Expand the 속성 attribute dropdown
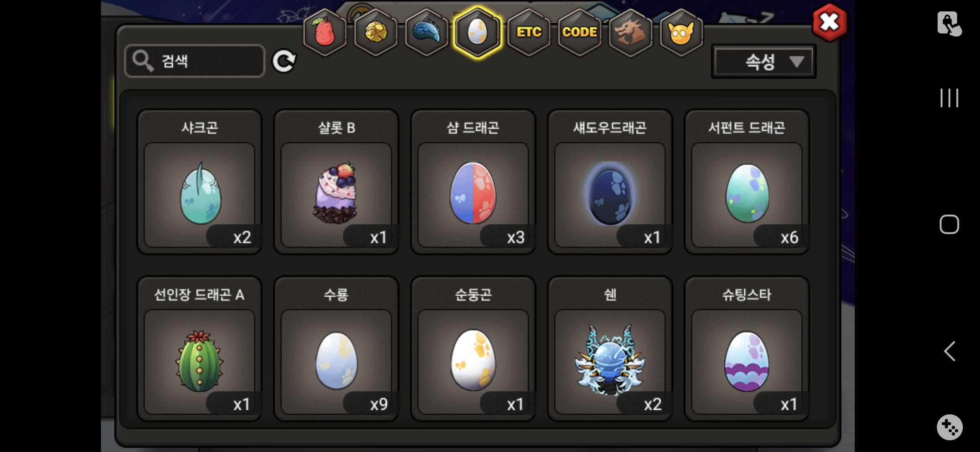The height and width of the screenshot is (452, 980). 764,62
